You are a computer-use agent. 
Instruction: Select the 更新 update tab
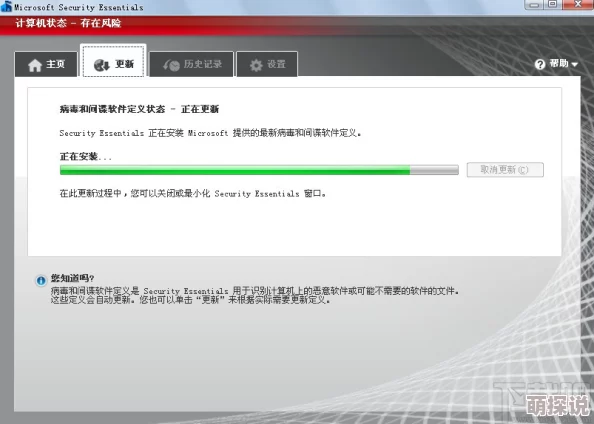point(114,61)
